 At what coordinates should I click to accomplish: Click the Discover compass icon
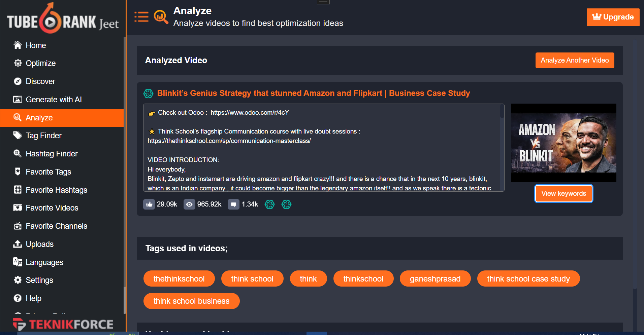click(x=18, y=81)
